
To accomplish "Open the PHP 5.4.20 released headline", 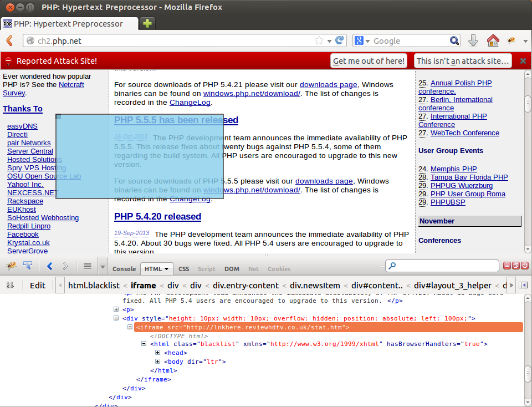I will click(157, 217).
